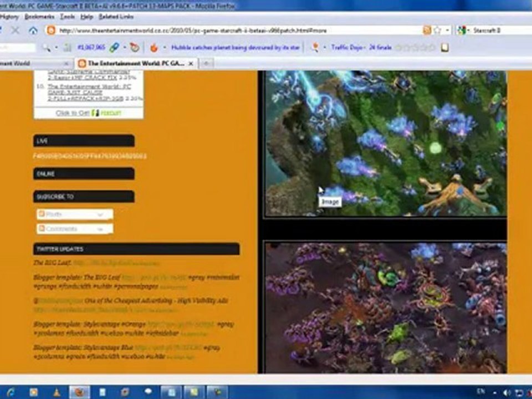
Task: Open the Tools menu
Action: coord(67,17)
